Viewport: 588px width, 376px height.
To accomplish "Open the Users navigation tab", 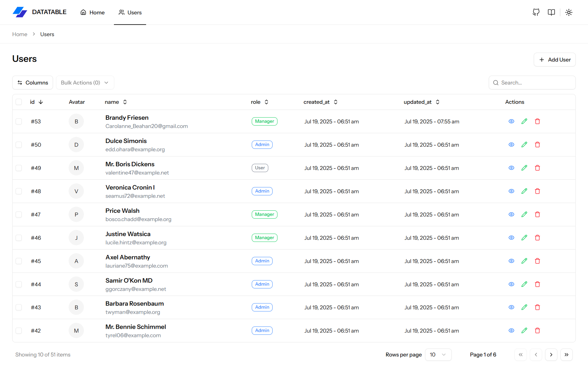I will [130, 12].
